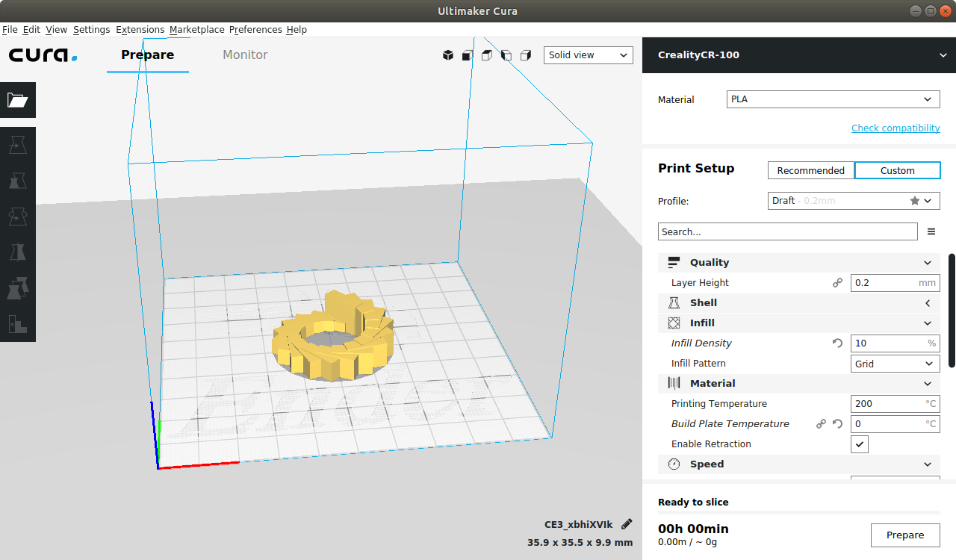Collapse the Speed section chevron

pos(928,464)
